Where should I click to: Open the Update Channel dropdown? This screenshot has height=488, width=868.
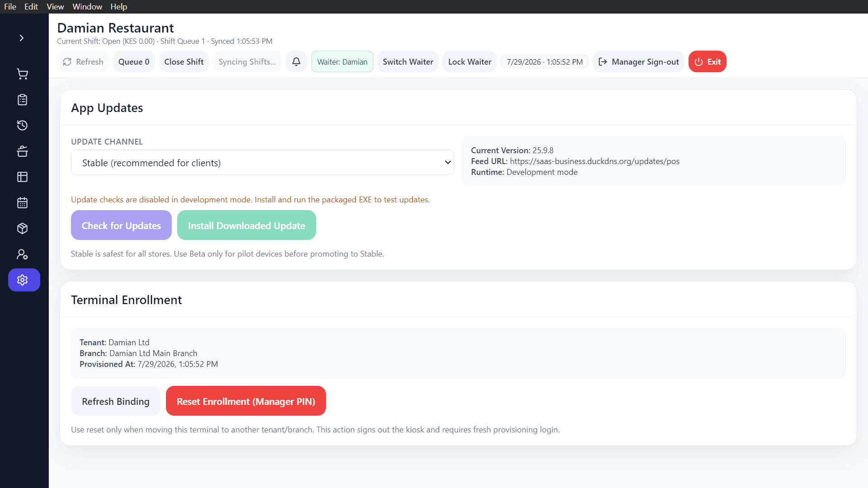[x=263, y=163]
